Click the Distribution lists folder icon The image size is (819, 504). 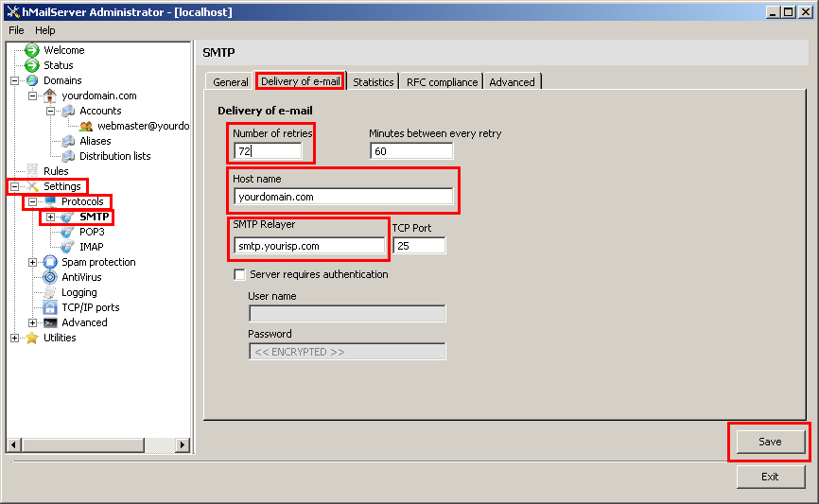point(68,156)
